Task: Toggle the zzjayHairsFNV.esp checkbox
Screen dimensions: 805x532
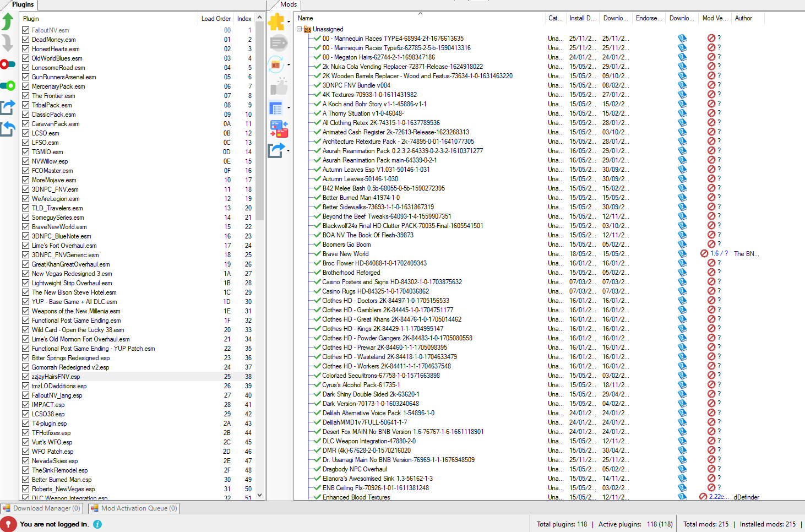Action: [26, 377]
